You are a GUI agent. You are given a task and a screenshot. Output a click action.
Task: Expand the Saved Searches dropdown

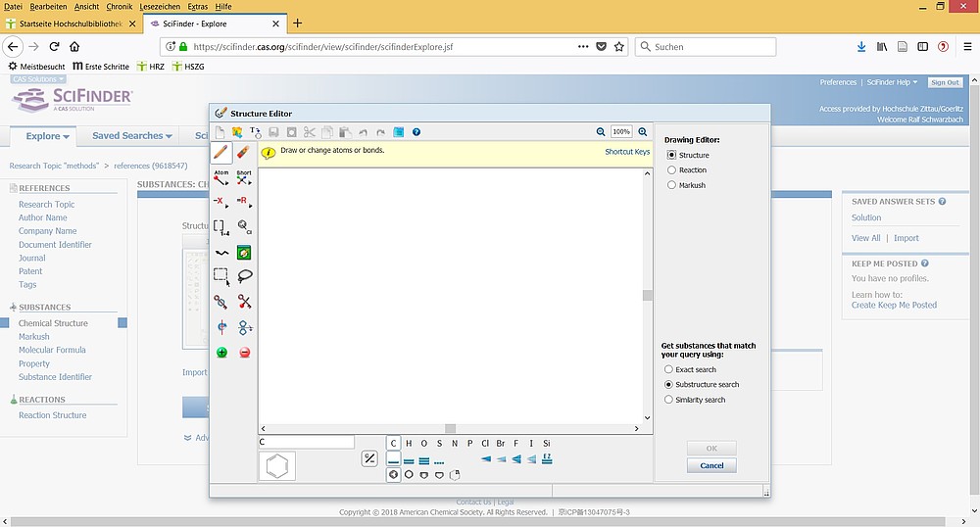(x=132, y=136)
